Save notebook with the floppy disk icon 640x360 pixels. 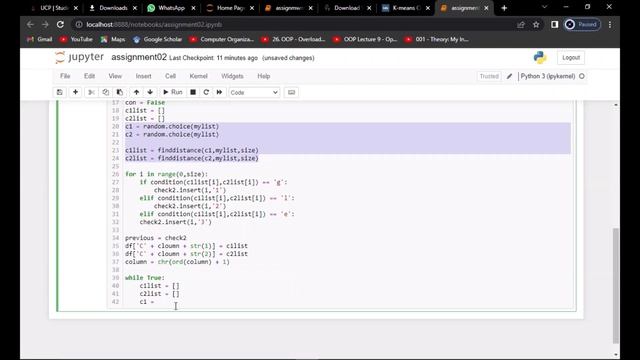60,92
